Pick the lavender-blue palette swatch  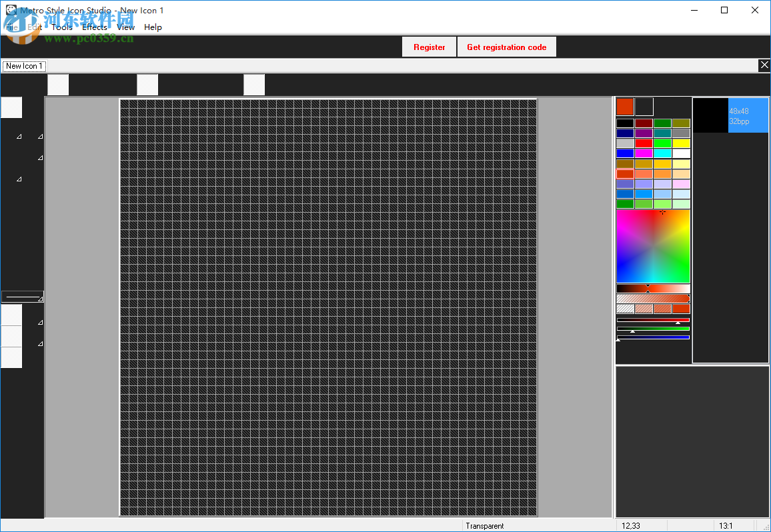point(662,184)
